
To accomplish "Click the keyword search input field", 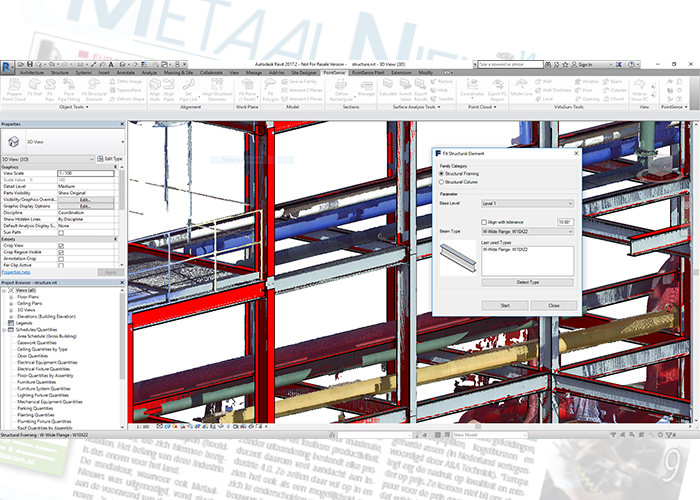I will coord(510,65).
